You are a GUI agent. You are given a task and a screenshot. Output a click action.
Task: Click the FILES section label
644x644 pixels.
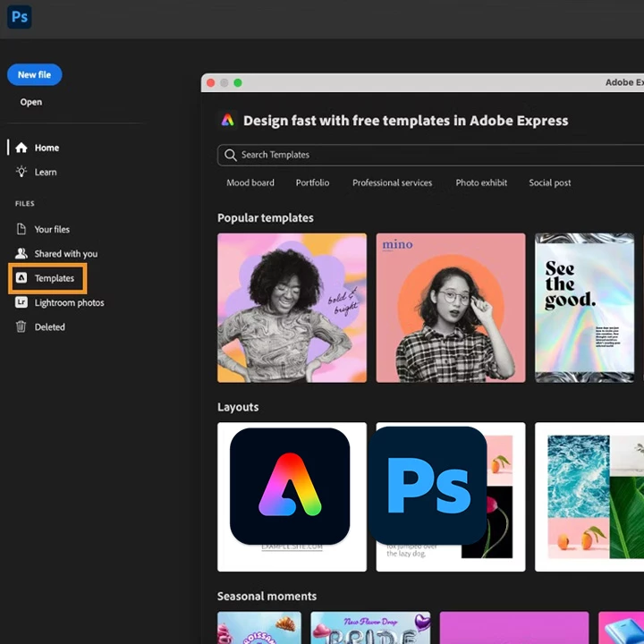click(x=25, y=204)
